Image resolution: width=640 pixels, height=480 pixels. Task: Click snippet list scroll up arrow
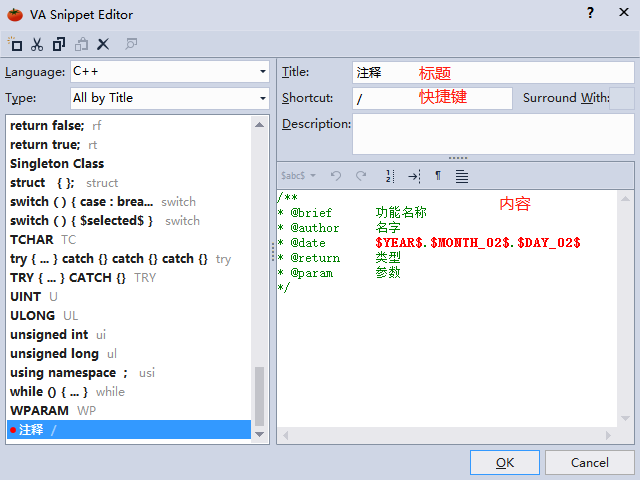(259, 124)
